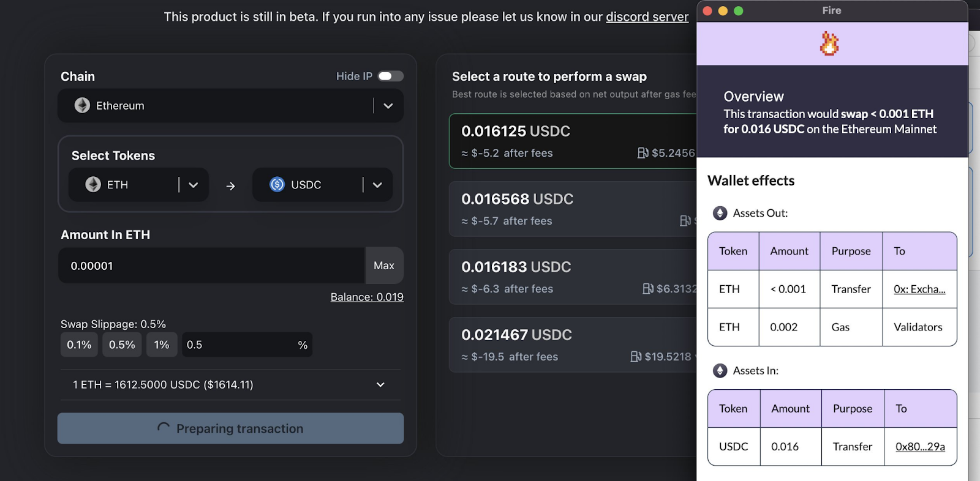Click the Ethereum chain logo icon
The width and height of the screenshot is (980, 481).
82,105
